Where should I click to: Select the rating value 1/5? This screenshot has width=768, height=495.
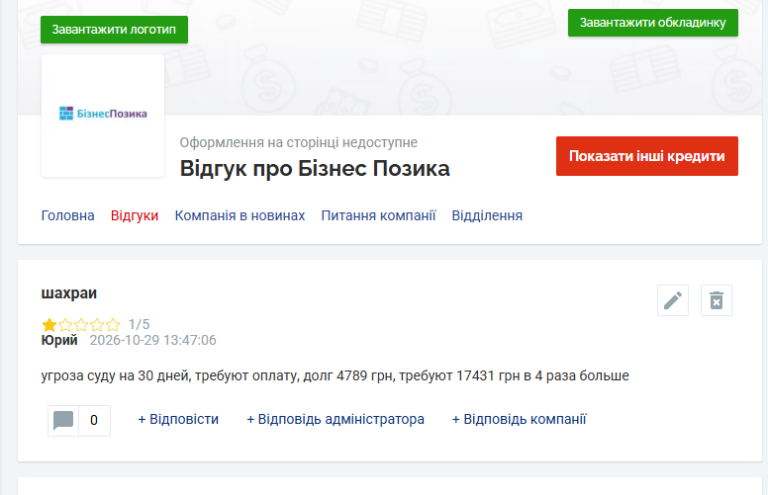tap(139, 324)
